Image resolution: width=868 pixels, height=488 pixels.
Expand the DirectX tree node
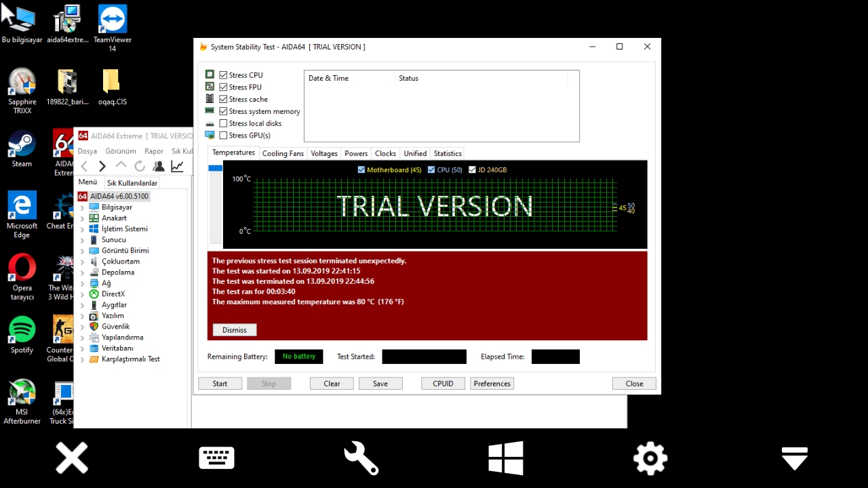click(83, 294)
